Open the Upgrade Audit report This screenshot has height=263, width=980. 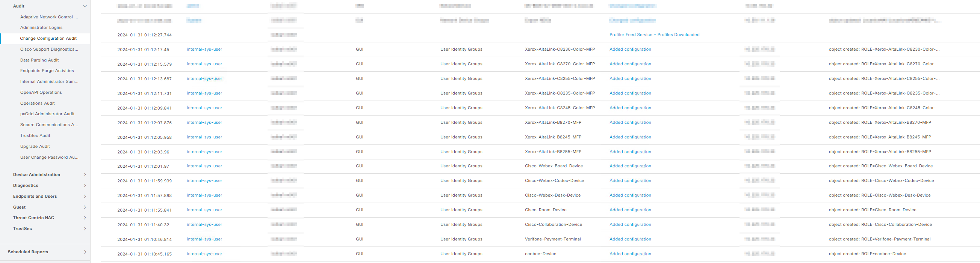[x=35, y=146]
